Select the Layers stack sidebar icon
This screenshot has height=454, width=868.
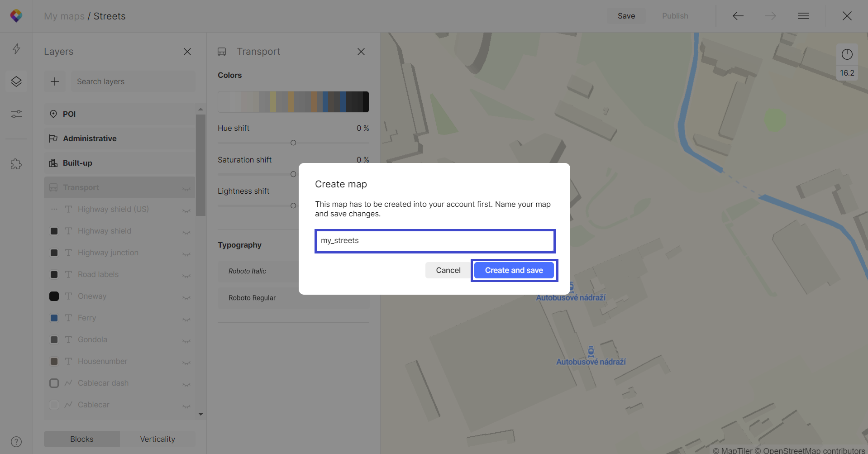tap(16, 81)
